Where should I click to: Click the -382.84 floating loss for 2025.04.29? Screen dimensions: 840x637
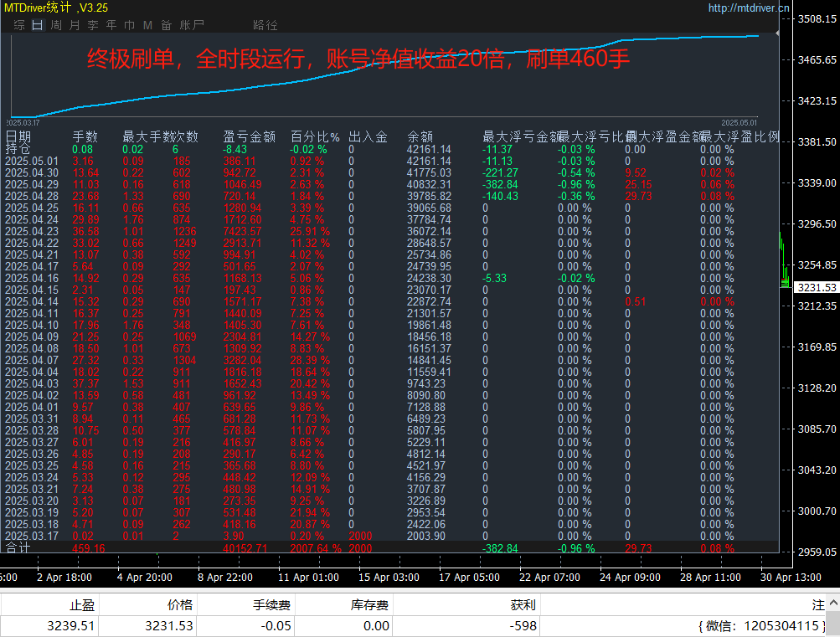(x=500, y=185)
